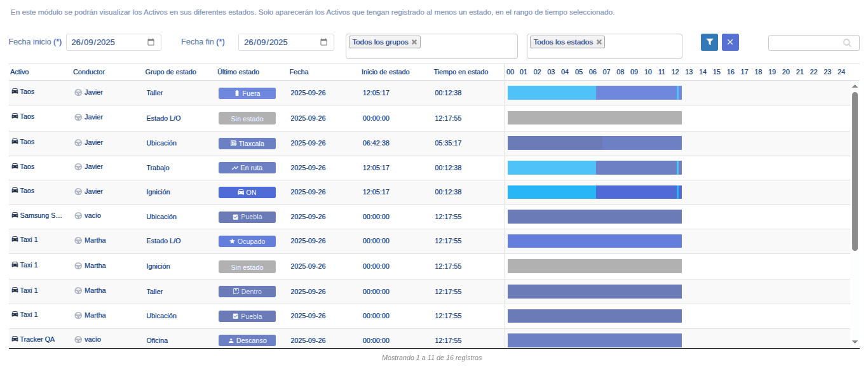Click the Fuera status badge

(247, 93)
